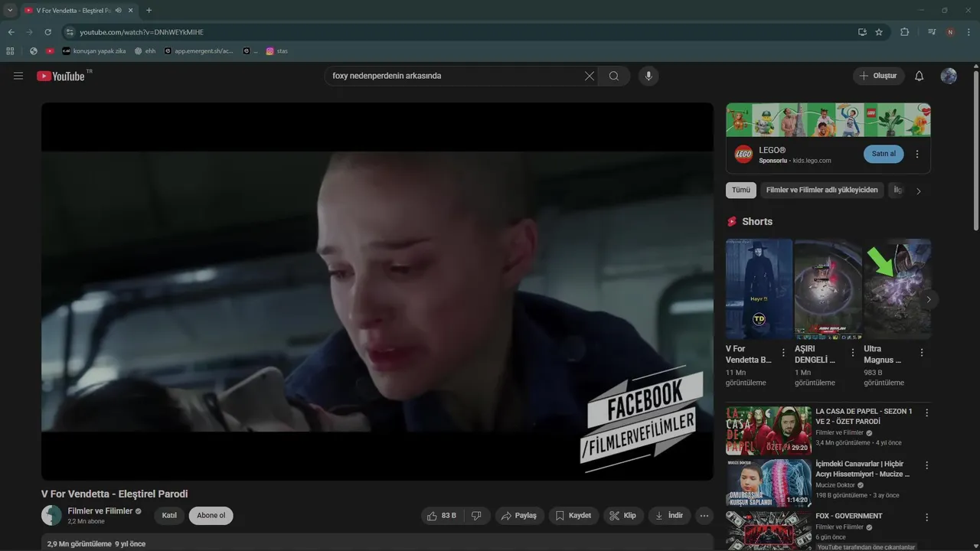
Task: Open YouTube notifications bell
Action: tap(920, 76)
